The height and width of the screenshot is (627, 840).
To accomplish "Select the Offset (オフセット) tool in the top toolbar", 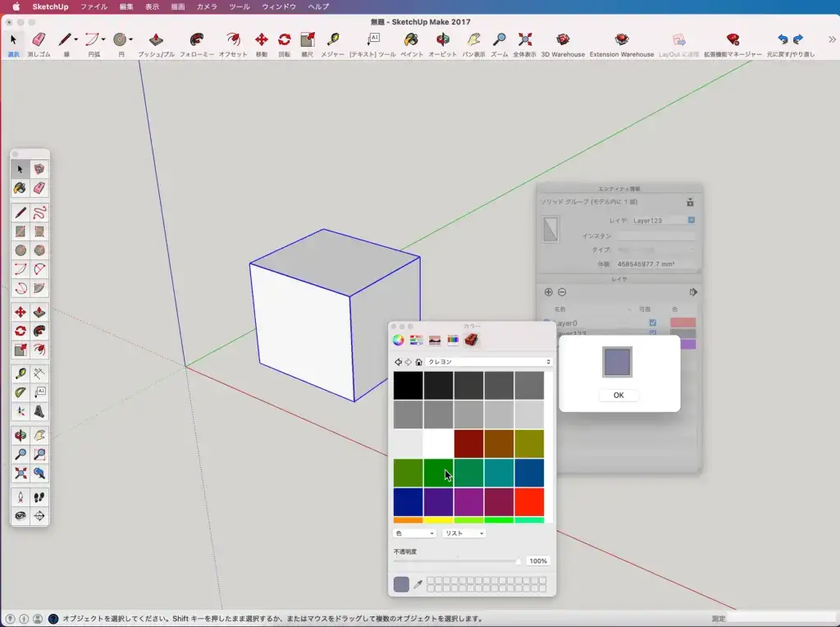I will pyautogui.click(x=233, y=44).
